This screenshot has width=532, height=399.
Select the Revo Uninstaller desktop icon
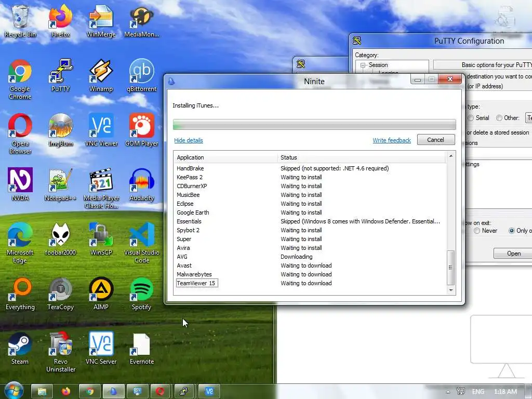pyautogui.click(x=60, y=352)
